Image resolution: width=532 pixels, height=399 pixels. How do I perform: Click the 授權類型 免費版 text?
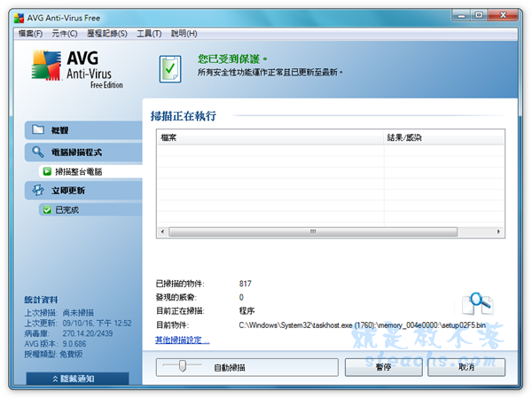click(x=53, y=354)
